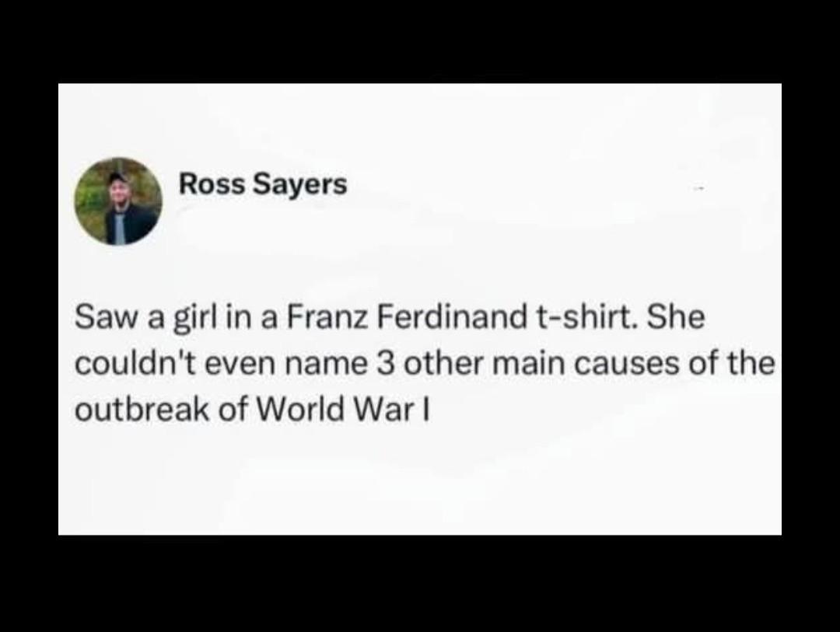This screenshot has width=840, height=632.
Task: Select the "World War I" text
Action: (x=344, y=410)
